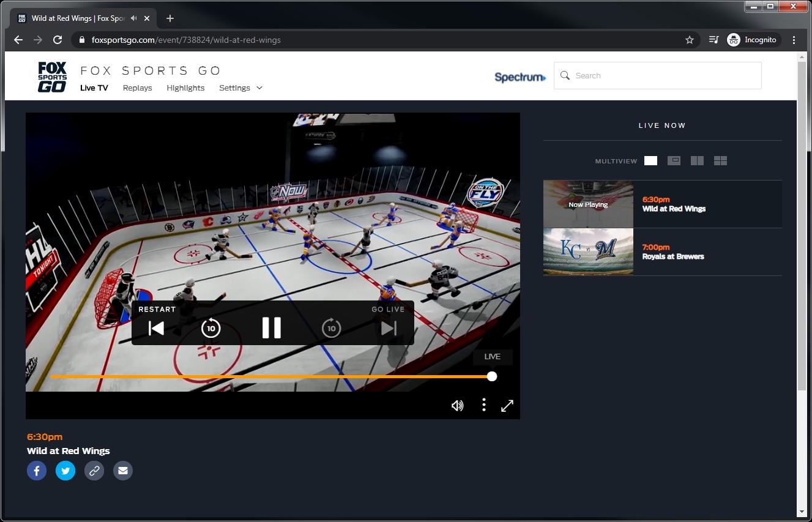This screenshot has width=812, height=522.
Task: Rewind the video 10 seconds
Action: pyautogui.click(x=210, y=328)
